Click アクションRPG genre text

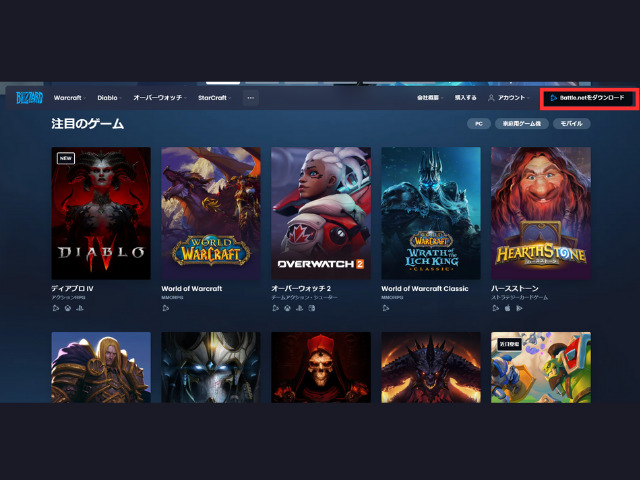point(69,298)
